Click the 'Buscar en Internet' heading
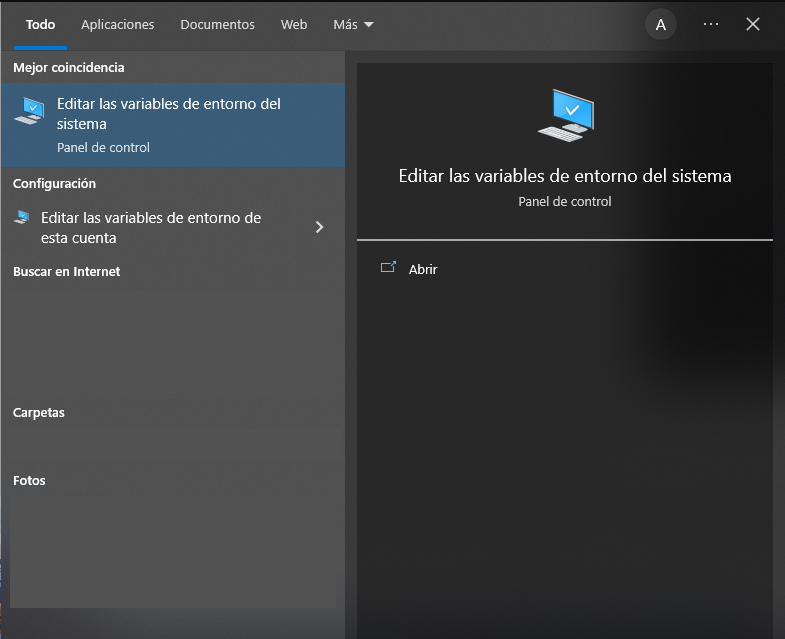 click(67, 271)
